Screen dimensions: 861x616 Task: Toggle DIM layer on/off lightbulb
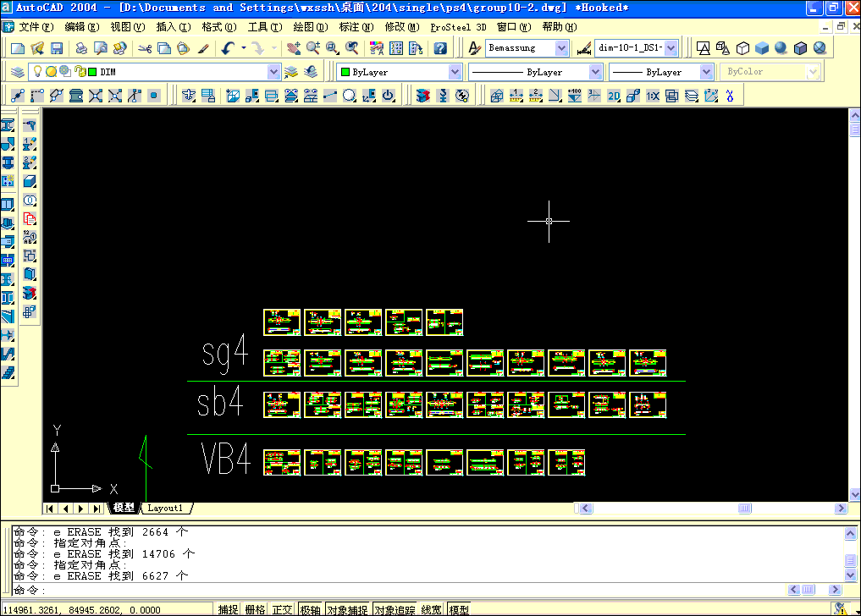coord(37,71)
